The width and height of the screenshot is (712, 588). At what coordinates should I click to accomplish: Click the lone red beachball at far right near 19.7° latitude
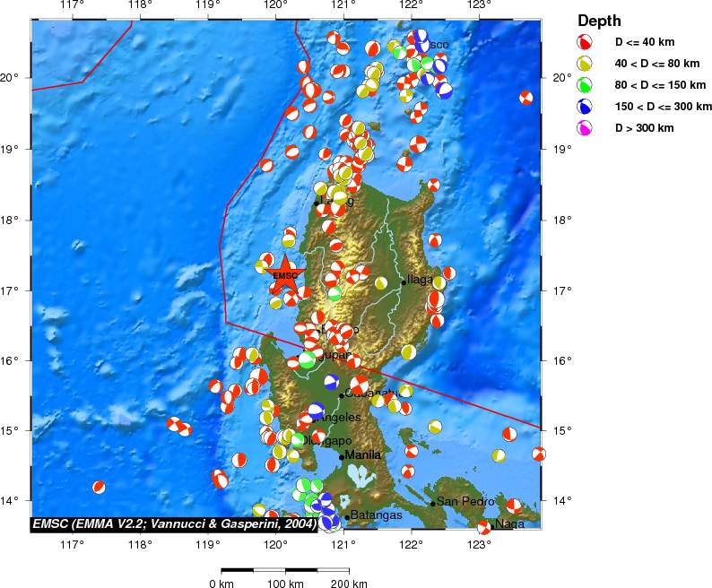click(x=525, y=98)
